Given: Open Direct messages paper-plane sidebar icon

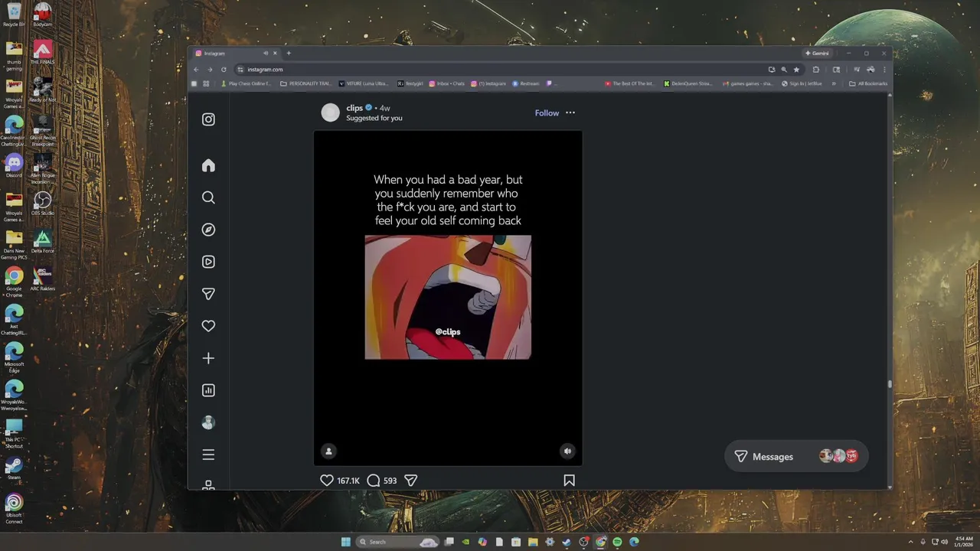Looking at the screenshot, I should coord(208,294).
